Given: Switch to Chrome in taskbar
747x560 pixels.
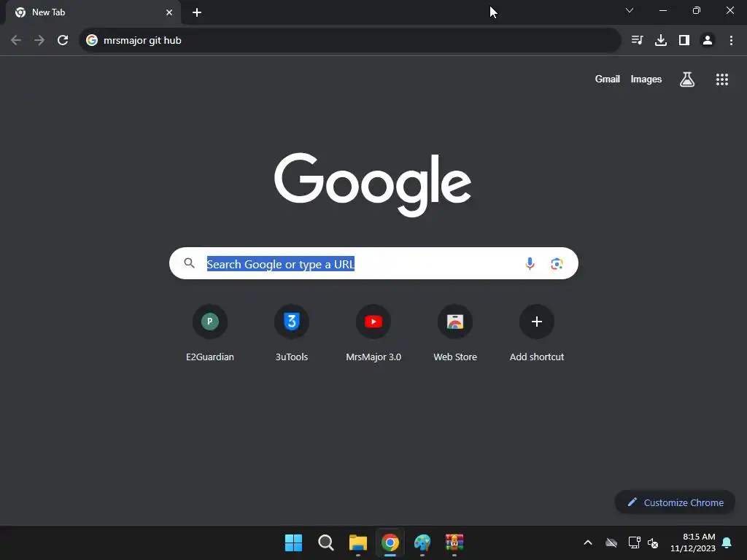Looking at the screenshot, I should (x=390, y=542).
